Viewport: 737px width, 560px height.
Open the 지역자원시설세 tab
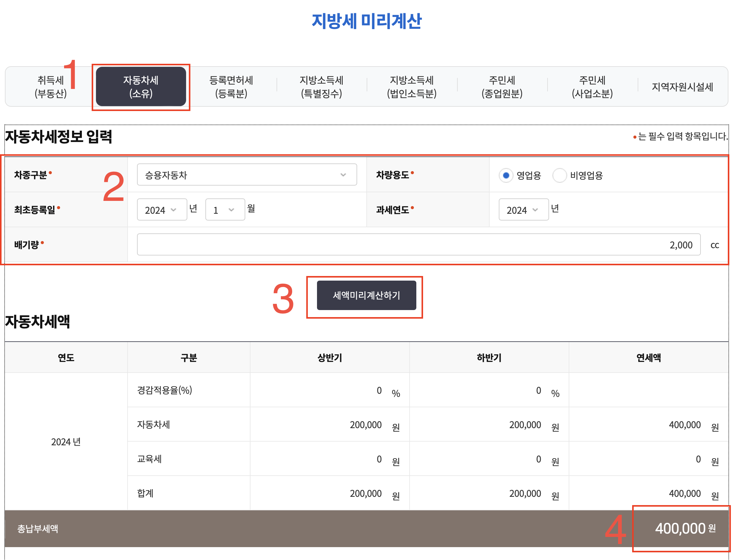coord(682,87)
